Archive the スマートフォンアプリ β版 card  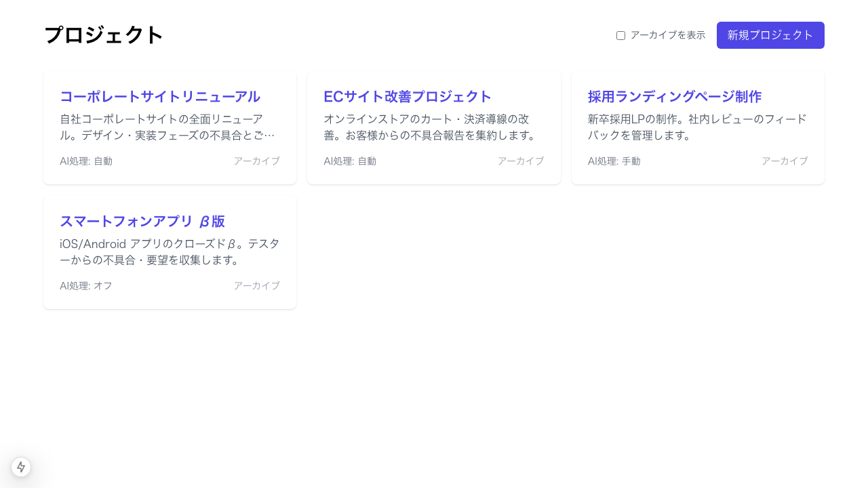tap(257, 286)
